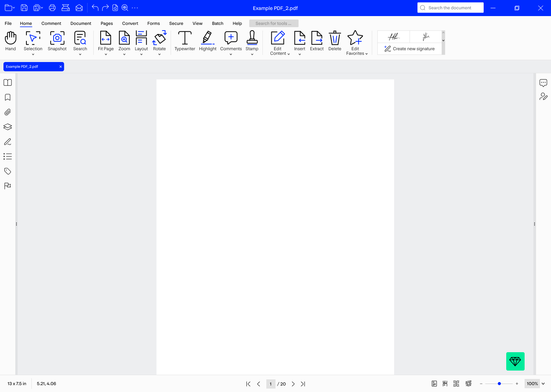Click the Extract pages icon
551x392 pixels.
coord(317,41)
